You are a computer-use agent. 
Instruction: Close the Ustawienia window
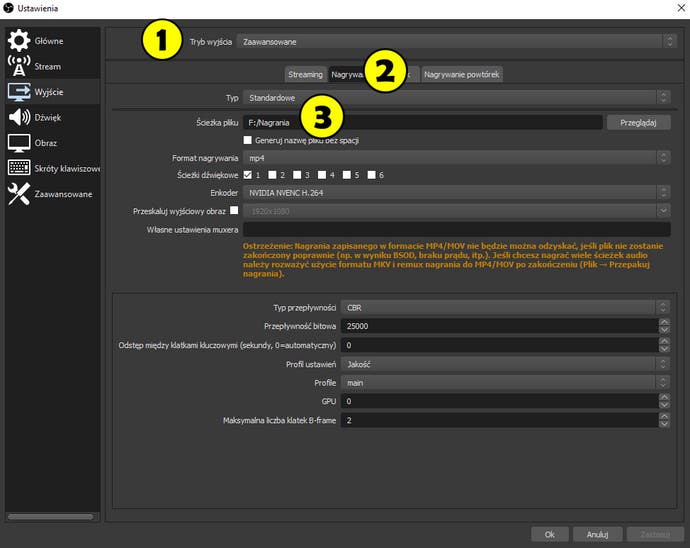point(681,8)
